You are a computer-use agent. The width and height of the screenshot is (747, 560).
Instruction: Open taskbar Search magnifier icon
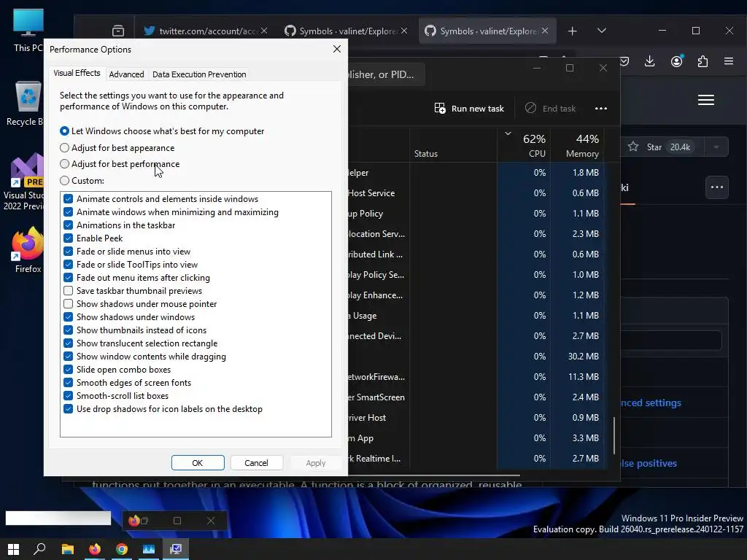40,549
